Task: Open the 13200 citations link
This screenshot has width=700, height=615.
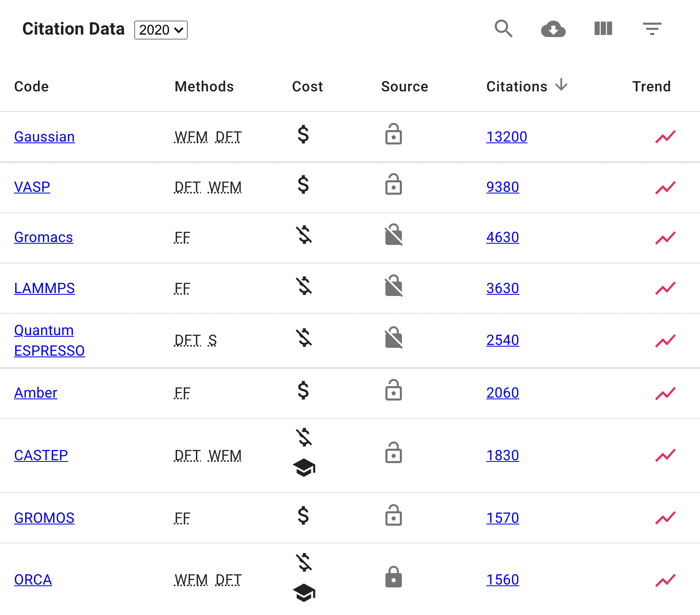Action: pos(507,137)
